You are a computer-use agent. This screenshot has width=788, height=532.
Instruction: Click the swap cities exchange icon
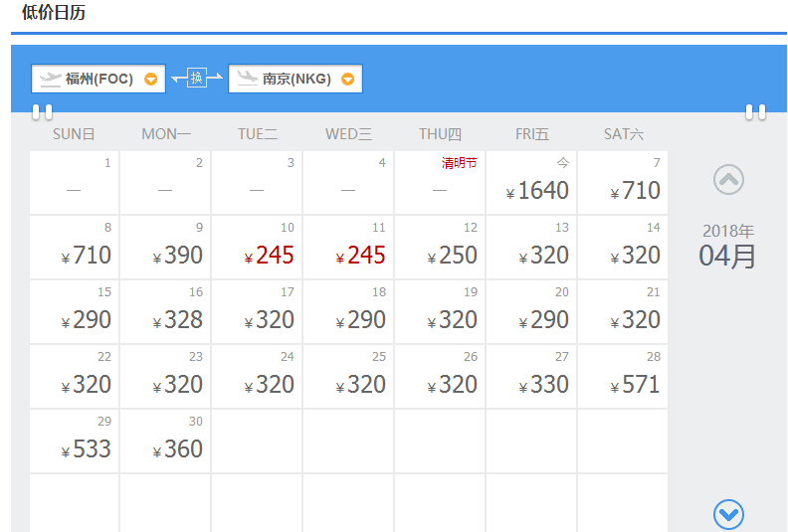[196, 78]
